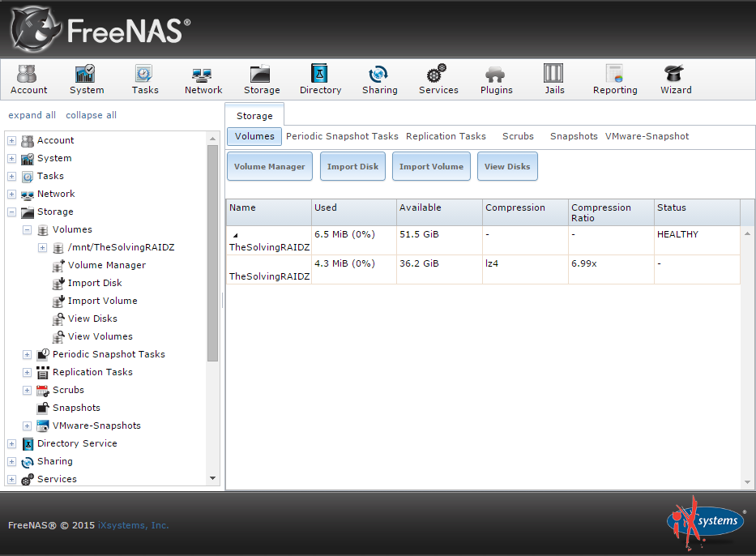Launch the Wizard toolbar icon
Screen dimensions: 756x556
pyautogui.click(x=676, y=79)
